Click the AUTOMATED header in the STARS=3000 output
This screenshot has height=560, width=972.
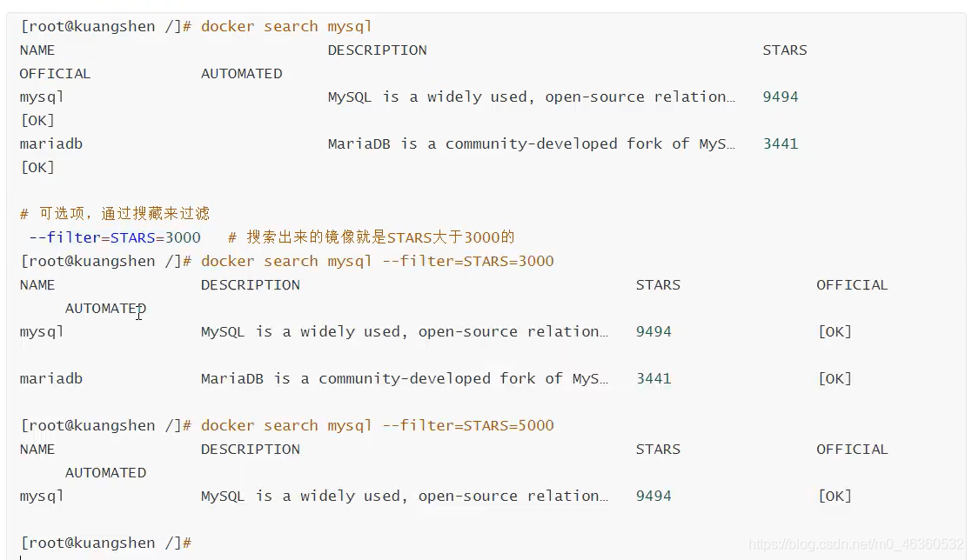(105, 309)
